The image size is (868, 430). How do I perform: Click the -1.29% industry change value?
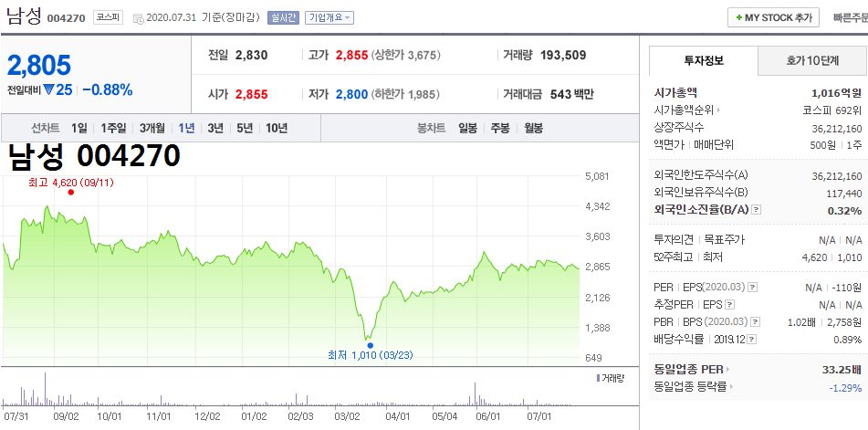click(x=845, y=387)
